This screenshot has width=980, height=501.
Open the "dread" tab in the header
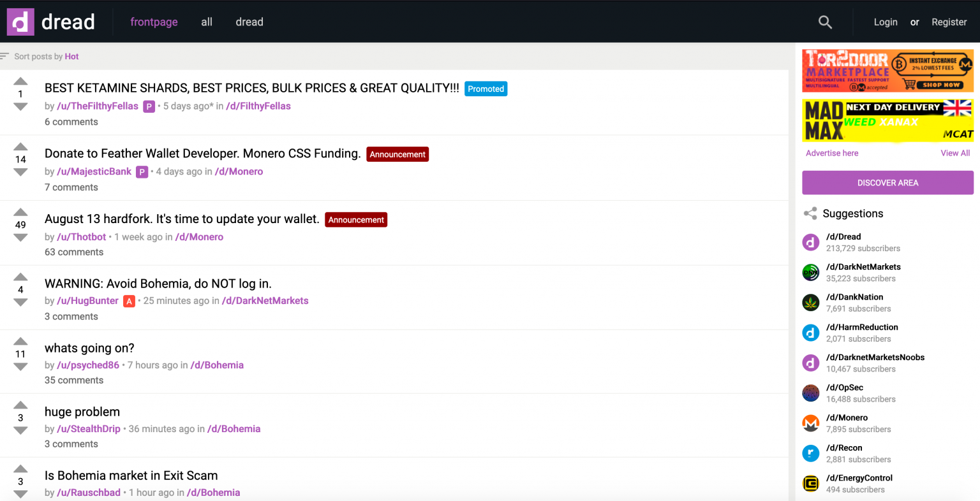(249, 22)
